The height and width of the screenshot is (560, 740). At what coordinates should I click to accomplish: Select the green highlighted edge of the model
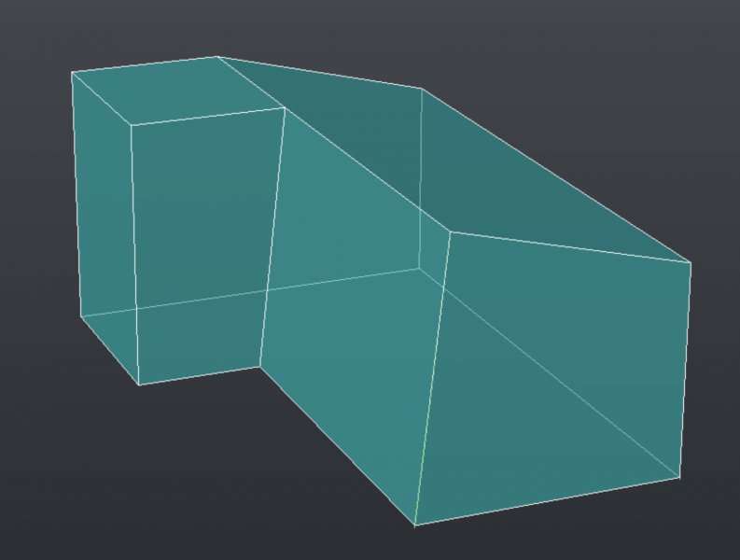432,378
